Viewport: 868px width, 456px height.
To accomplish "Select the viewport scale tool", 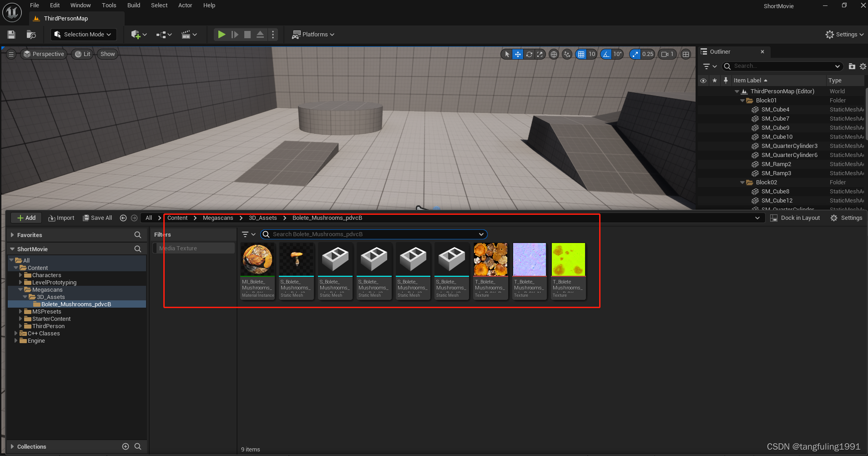I will [x=540, y=54].
